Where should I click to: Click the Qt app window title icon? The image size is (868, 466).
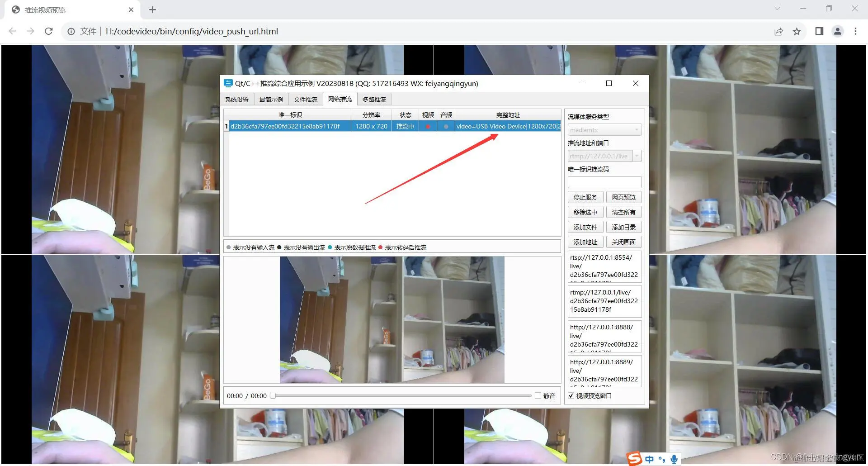228,83
